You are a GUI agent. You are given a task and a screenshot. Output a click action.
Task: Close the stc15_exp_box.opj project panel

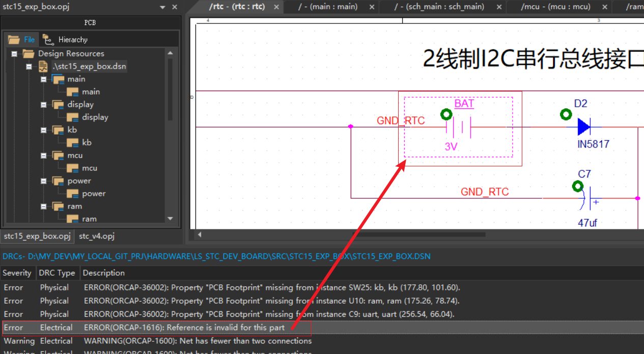pos(175,7)
